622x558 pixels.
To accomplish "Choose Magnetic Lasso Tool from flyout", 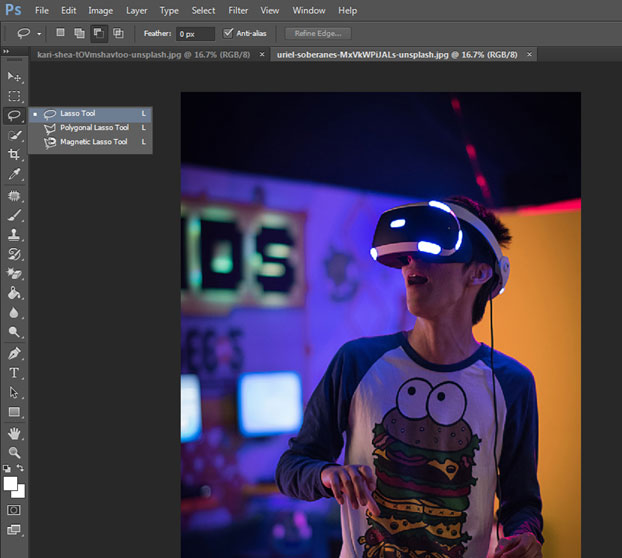I will click(93, 142).
